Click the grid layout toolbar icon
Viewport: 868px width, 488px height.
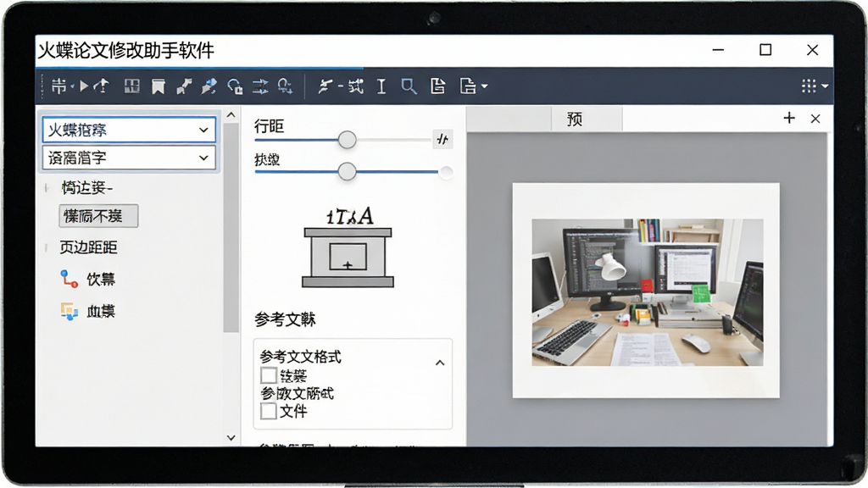pos(131,86)
